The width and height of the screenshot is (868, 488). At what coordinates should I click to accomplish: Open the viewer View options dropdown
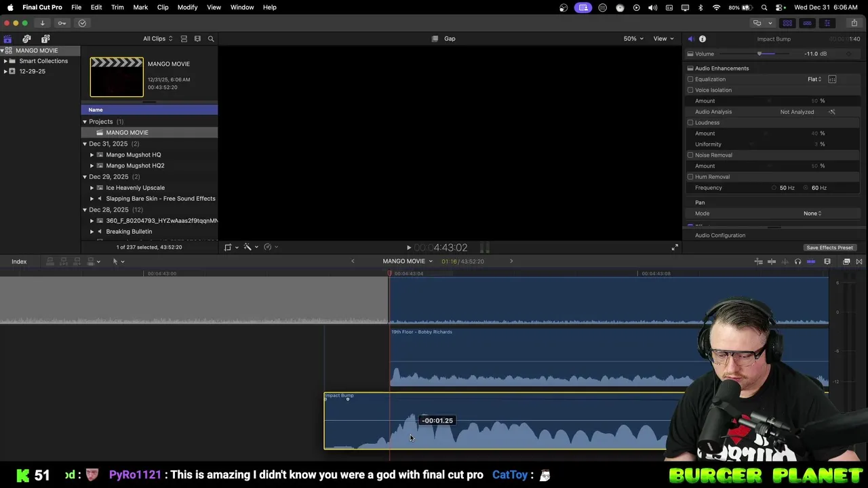pos(663,39)
